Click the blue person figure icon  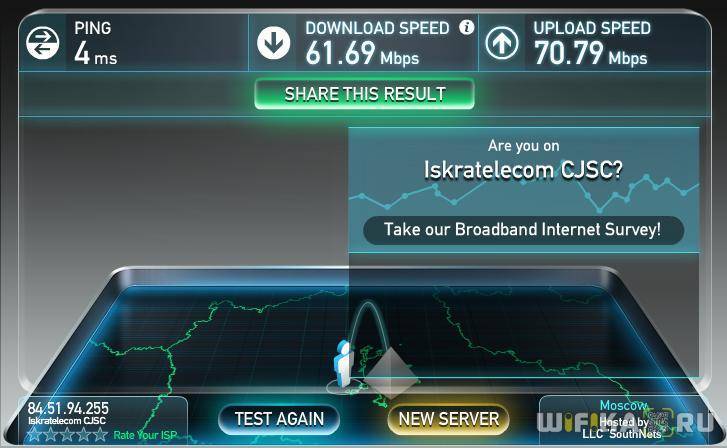click(344, 363)
